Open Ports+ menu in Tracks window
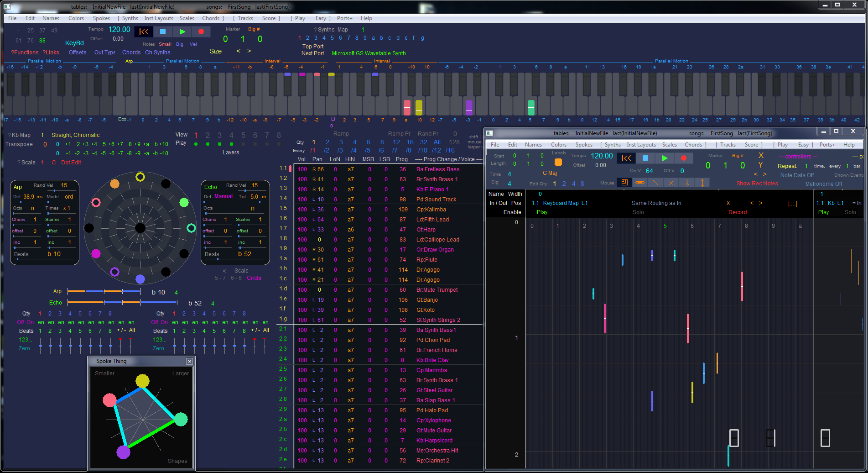 coord(827,145)
